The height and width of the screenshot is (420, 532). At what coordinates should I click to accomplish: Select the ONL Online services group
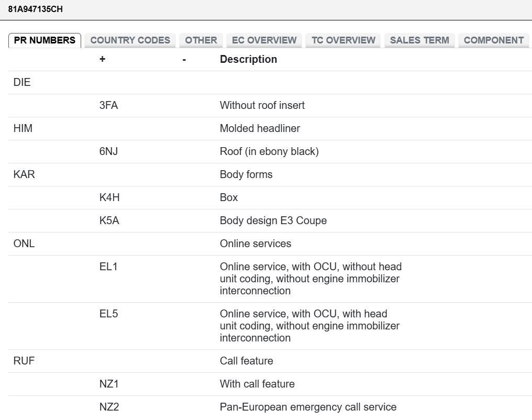[x=270, y=244]
